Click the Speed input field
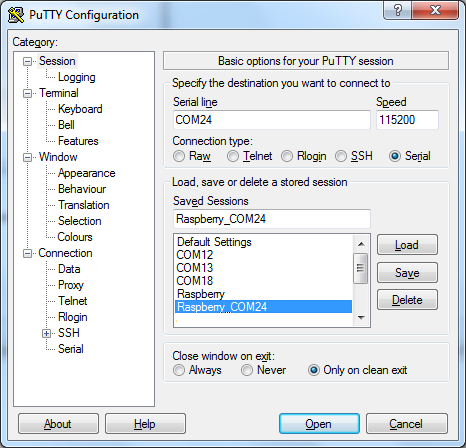Screen dimensions: 466x448 pyautogui.click(x=407, y=120)
